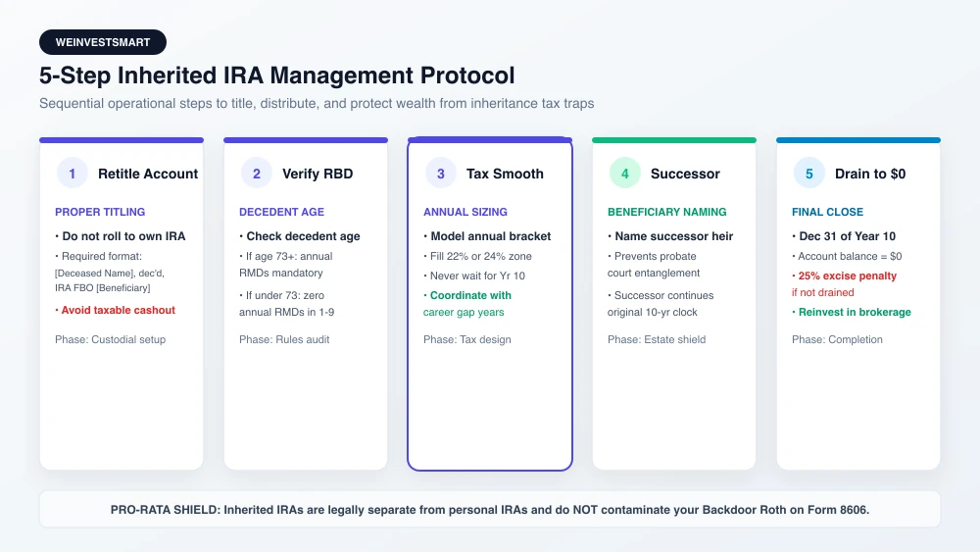Select the Retitle Account card title
The image size is (980, 552).
point(148,174)
